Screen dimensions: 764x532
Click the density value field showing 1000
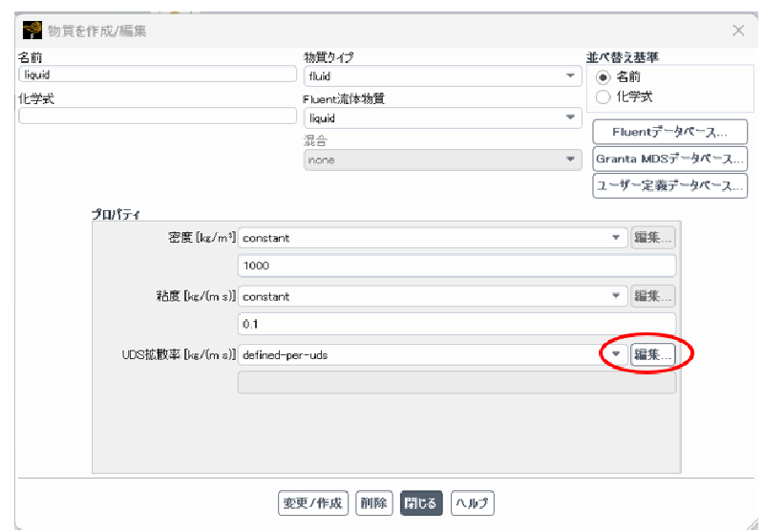click(x=456, y=266)
